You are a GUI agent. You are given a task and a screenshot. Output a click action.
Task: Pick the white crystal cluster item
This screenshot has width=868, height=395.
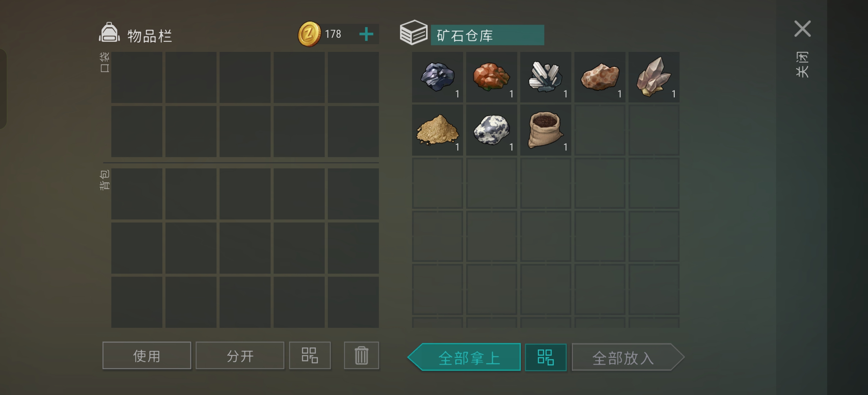[x=545, y=77]
